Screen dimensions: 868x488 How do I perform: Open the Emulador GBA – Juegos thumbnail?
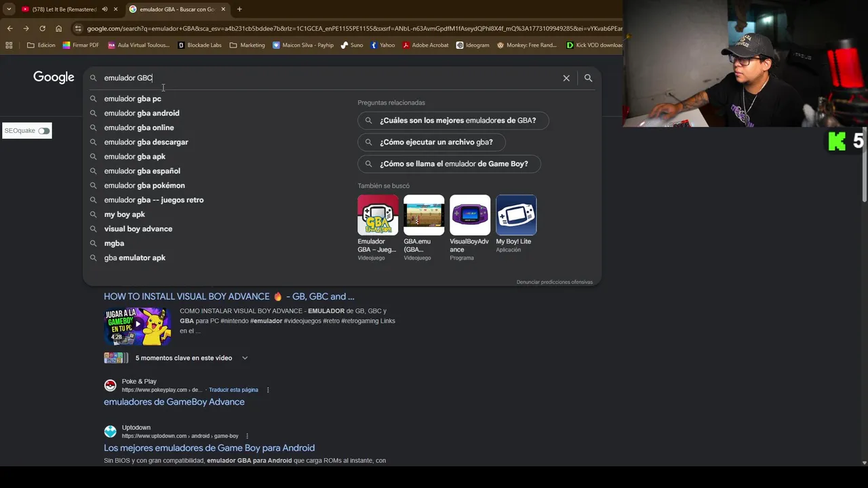(378, 215)
